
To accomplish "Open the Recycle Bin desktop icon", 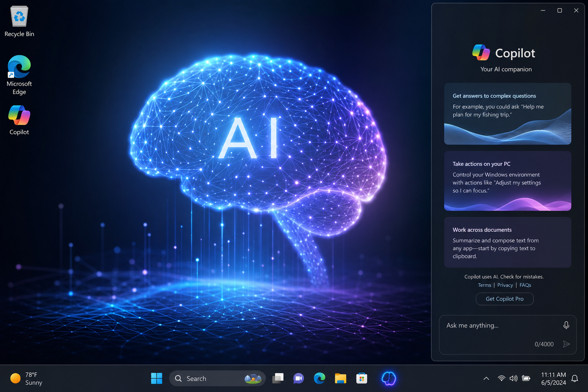I will click(x=19, y=21).
